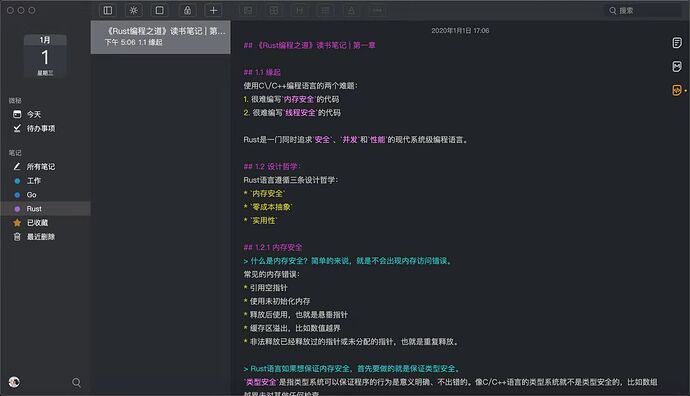This screenshot has width=690, height=396.
Task: Click the blue dot beside Go
Action: point(17,195)
